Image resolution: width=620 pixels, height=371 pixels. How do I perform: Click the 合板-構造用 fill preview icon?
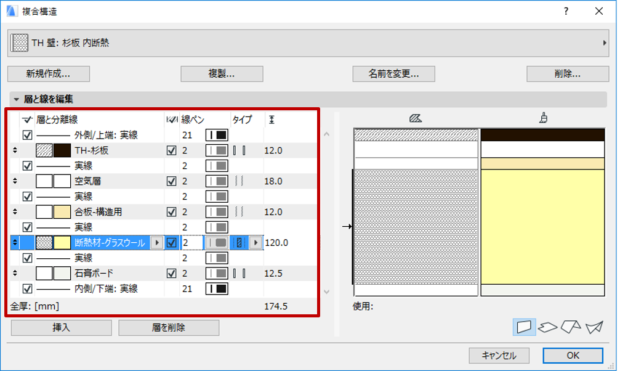pos(44,212)
